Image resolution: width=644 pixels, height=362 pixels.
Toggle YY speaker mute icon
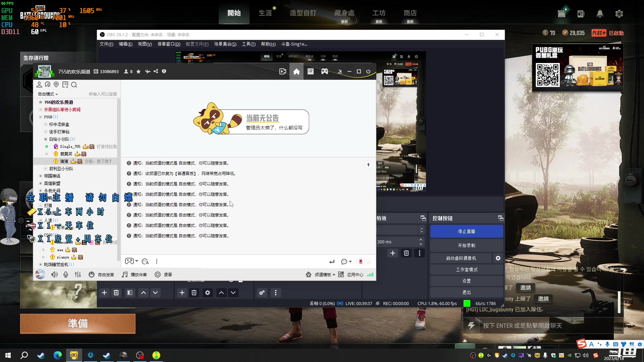[54, 275]
